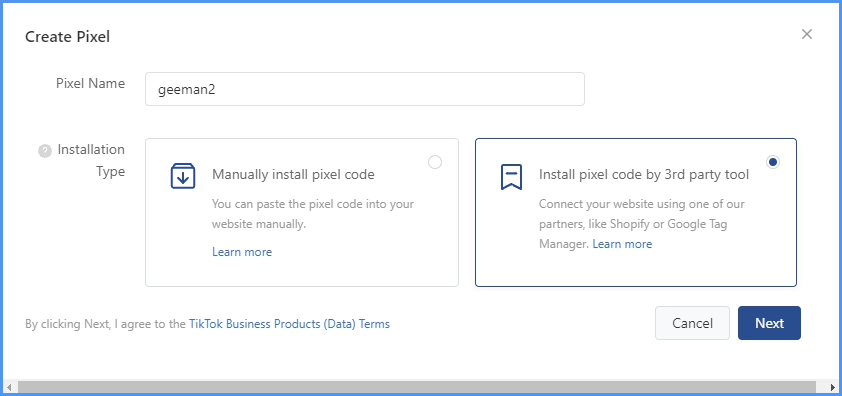Close the Create Pixel dialog
Viewport: 842px width, 396px height.
[x=807, y=34]
